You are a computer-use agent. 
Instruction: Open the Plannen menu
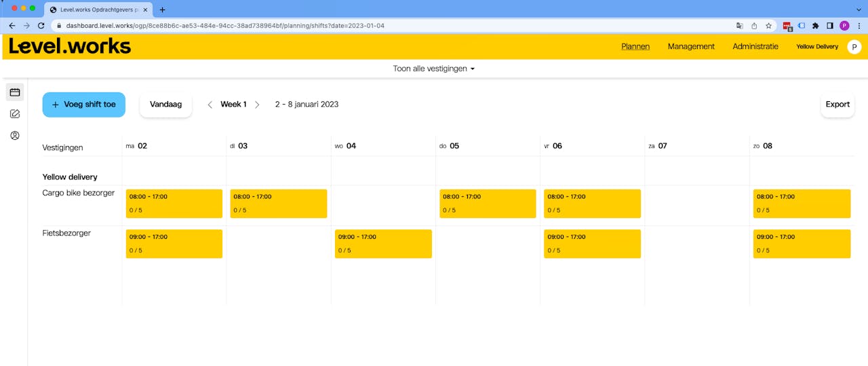click(x=635, y=47)
